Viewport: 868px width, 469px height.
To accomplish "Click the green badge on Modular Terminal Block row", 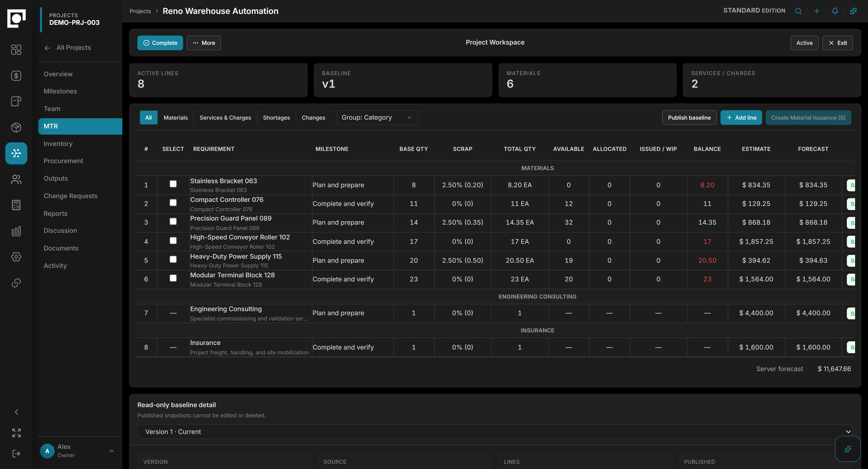I will coord(851,279).
